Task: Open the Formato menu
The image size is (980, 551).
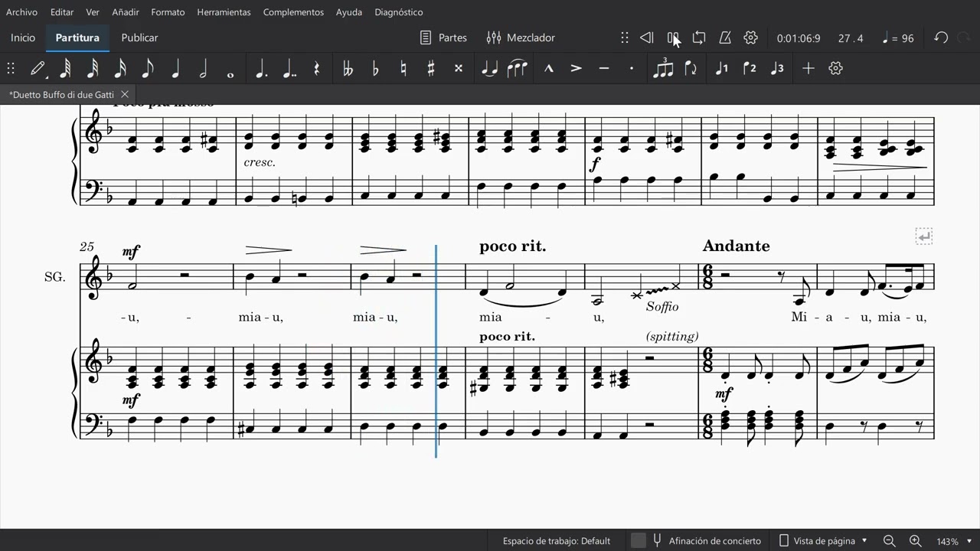Action: point(168,12)
